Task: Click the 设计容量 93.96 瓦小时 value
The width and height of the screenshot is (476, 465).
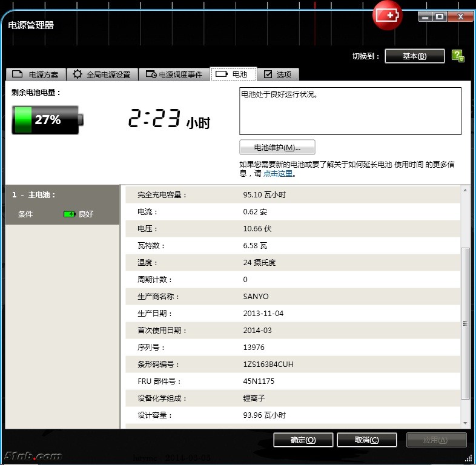Action: pos(264,415)
